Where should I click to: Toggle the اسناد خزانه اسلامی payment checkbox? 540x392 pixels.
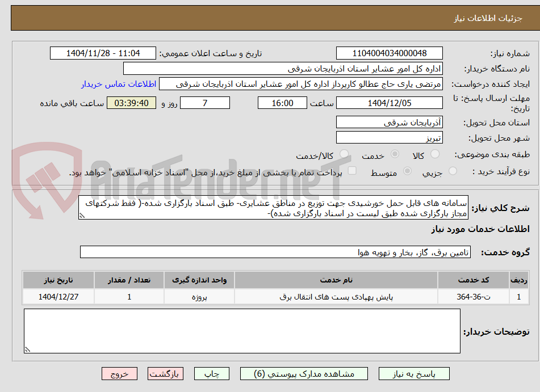352,171
